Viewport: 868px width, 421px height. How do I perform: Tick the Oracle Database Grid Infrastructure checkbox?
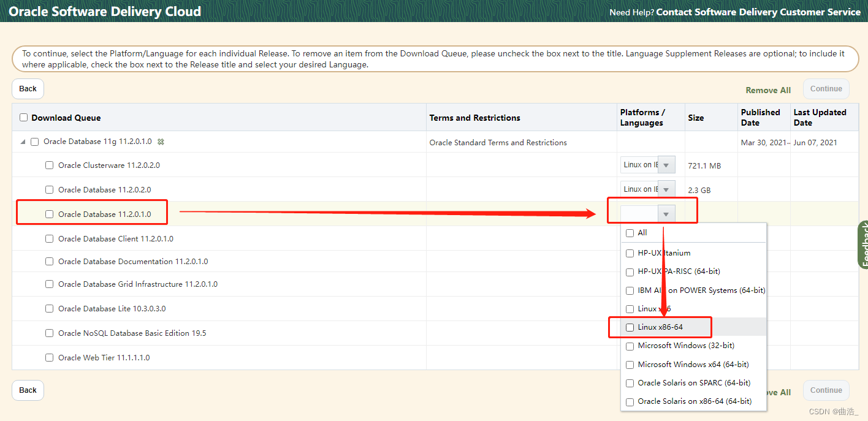(x=50, y=284)
